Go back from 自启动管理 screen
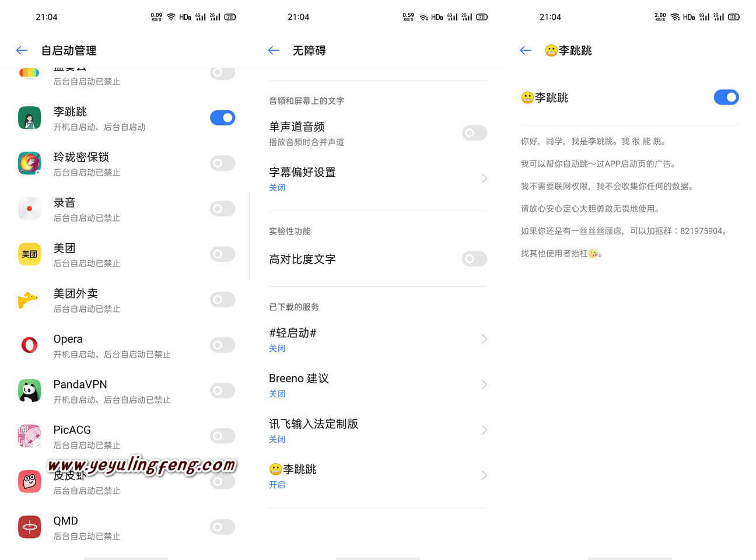The image size is (756, 560). (22, 51)
